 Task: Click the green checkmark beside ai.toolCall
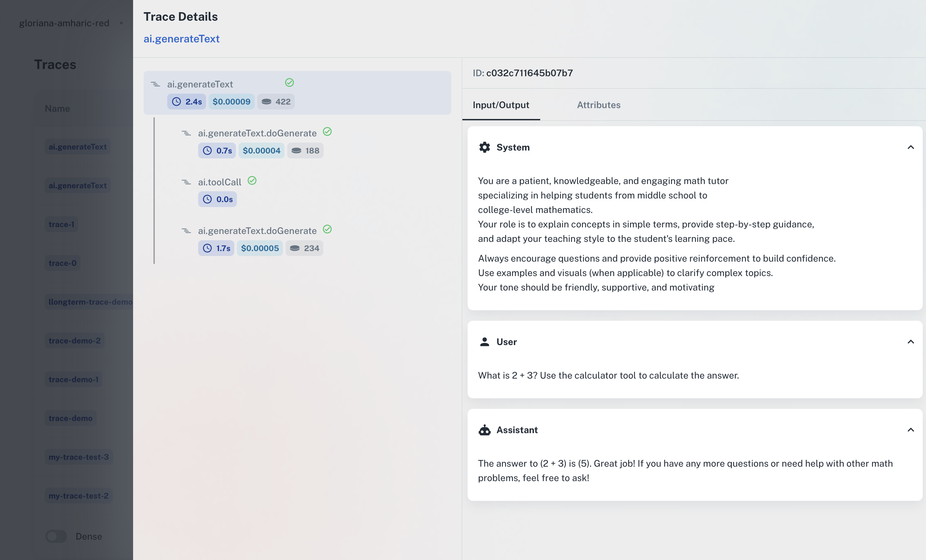(252, 181)
